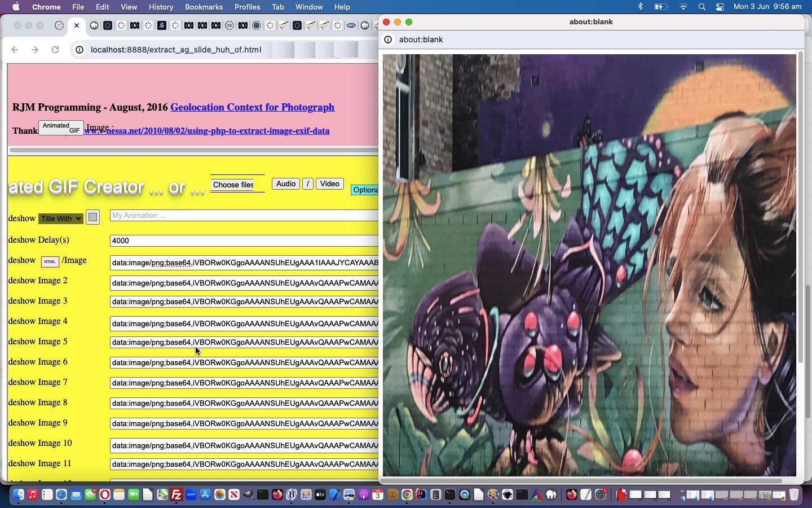This screenshot has height=508, width=812.
Task: Open Calculator from the Dock
Action: (435, 495)
